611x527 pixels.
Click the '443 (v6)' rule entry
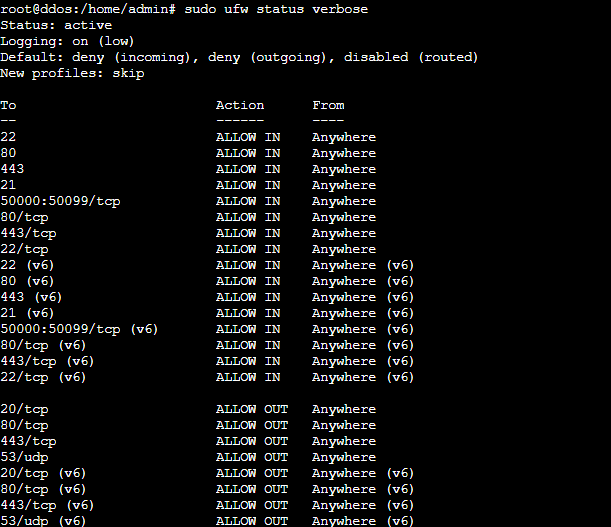[x=31, y=297]
